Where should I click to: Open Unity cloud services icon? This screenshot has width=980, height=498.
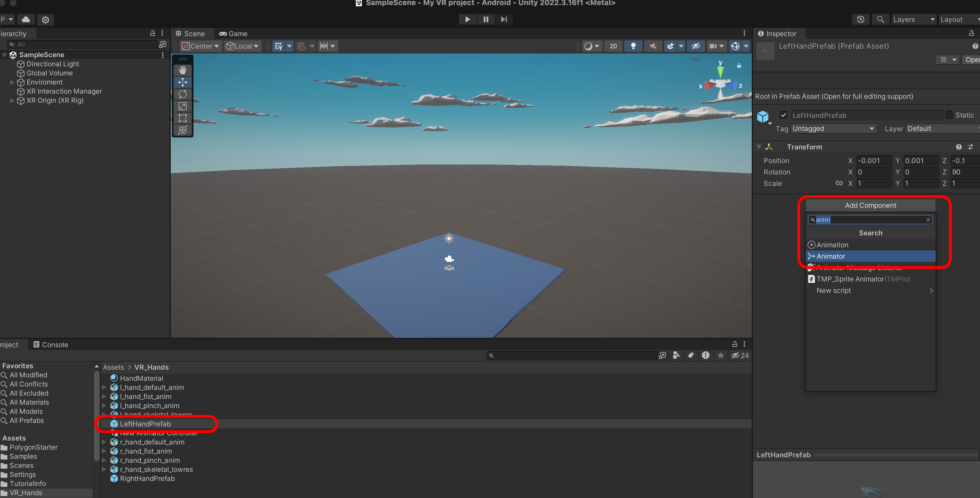26,19
